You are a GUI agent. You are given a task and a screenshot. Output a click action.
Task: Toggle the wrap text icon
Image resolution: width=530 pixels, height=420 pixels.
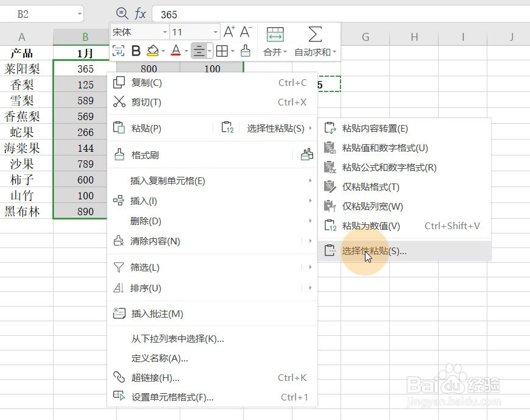coord(118,51)
